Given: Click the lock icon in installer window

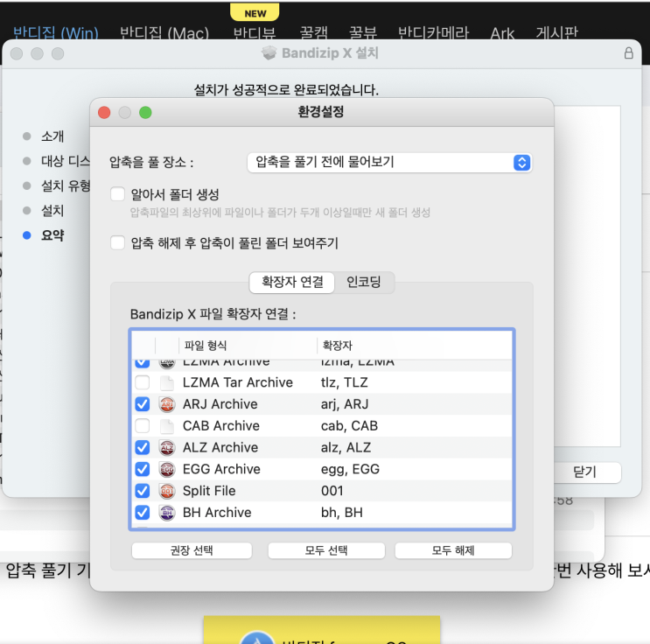Looking at the screenshot, I should pyautogui.click(x=628, y=53).
